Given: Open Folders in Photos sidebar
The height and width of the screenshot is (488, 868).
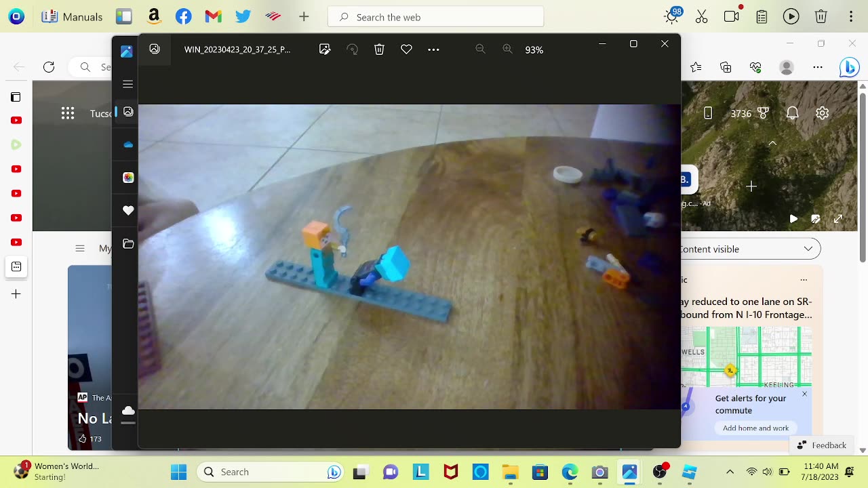Looking at the screenshot, I should (128, 244).
